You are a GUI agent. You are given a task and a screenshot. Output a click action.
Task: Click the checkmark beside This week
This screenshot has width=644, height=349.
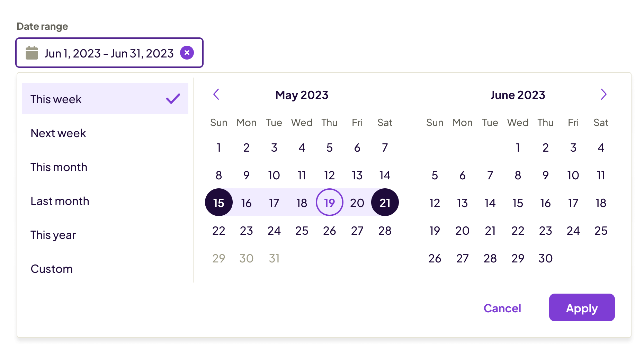point(173,99)
